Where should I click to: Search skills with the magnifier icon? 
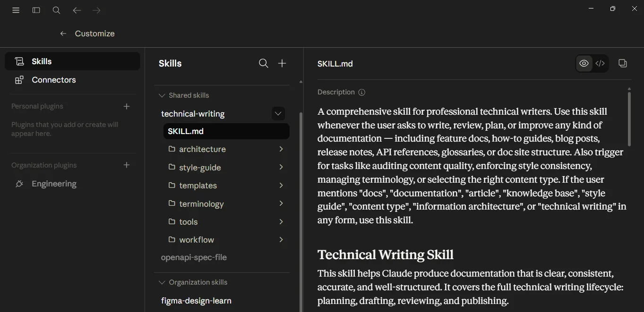264,63
